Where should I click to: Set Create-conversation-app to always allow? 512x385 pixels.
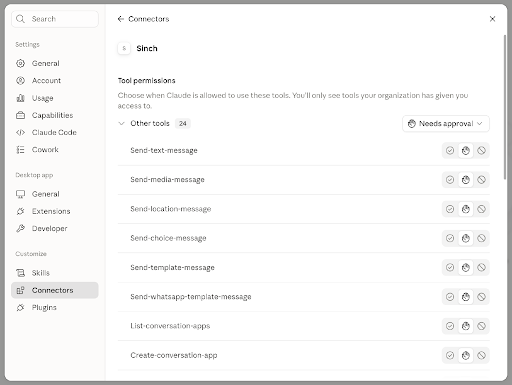coord(450,355)
